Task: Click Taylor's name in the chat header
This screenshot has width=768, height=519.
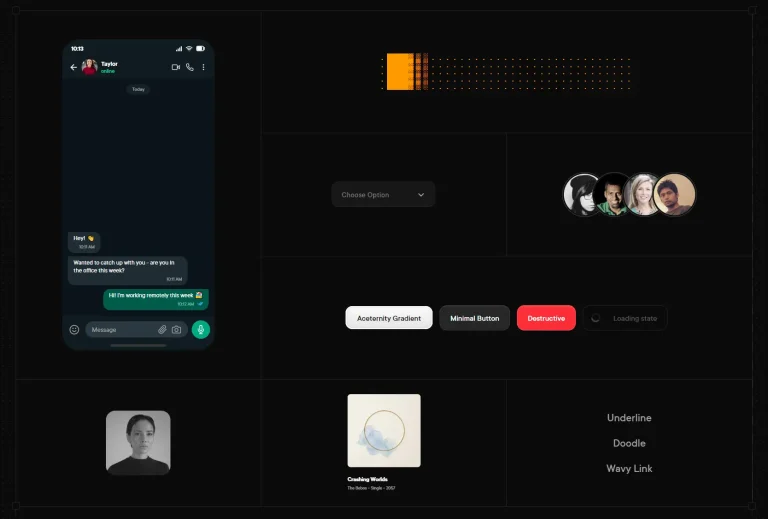Action: point(109,64)
